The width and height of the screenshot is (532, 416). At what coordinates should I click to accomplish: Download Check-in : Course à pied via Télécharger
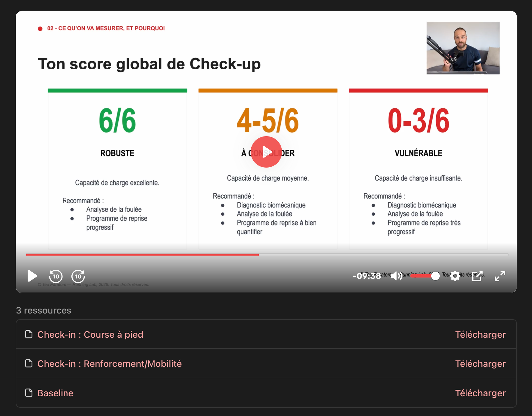point(480,335)
